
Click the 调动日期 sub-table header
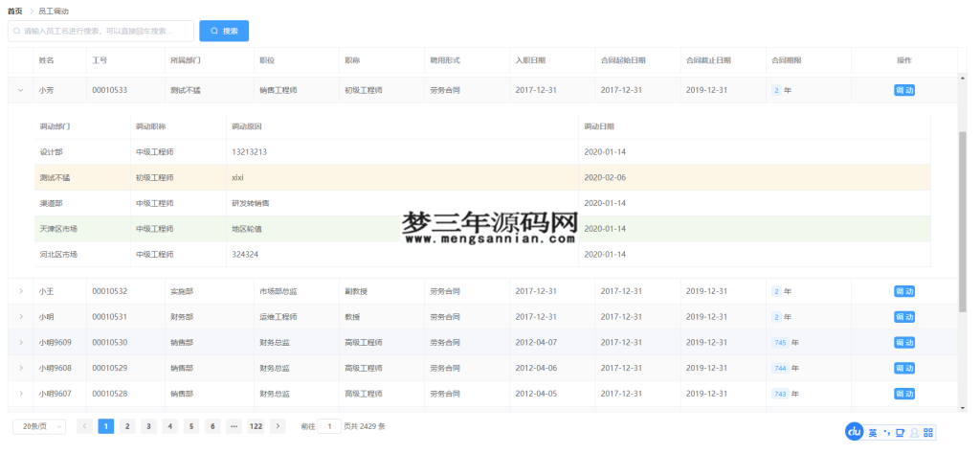tap(599, 126)
